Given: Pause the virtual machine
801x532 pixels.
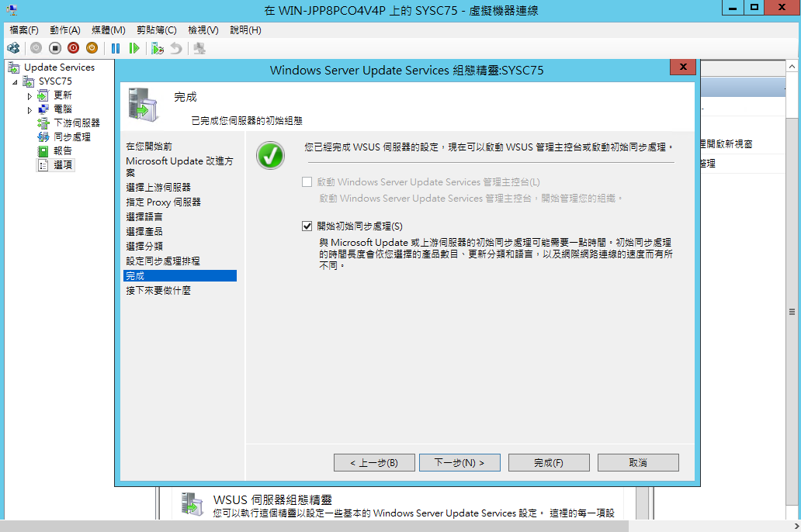Looking at the screenshot, I should pyautogui.click(x=116, y=49).
